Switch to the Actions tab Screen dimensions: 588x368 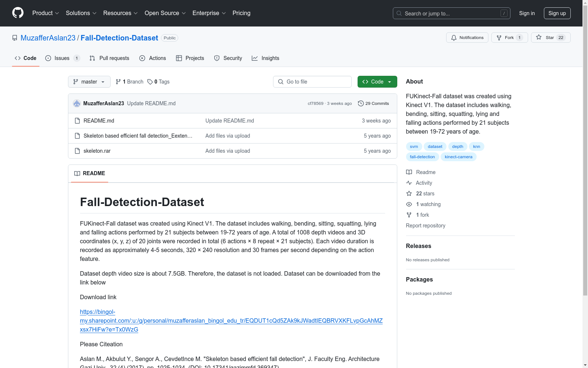tap(153, 58)
